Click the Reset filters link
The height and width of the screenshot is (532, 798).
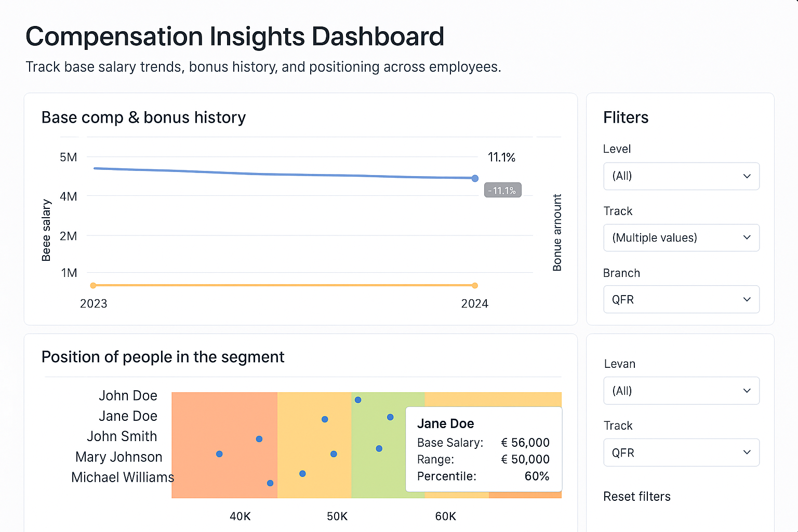click(x=637, y=496)
